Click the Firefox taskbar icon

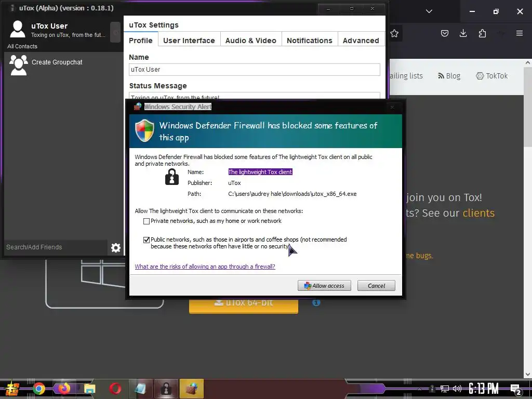(x=64, y=389)
